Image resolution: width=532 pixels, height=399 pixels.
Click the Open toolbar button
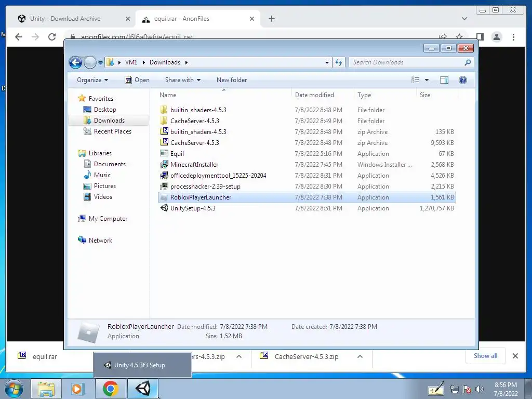point(137,80)
